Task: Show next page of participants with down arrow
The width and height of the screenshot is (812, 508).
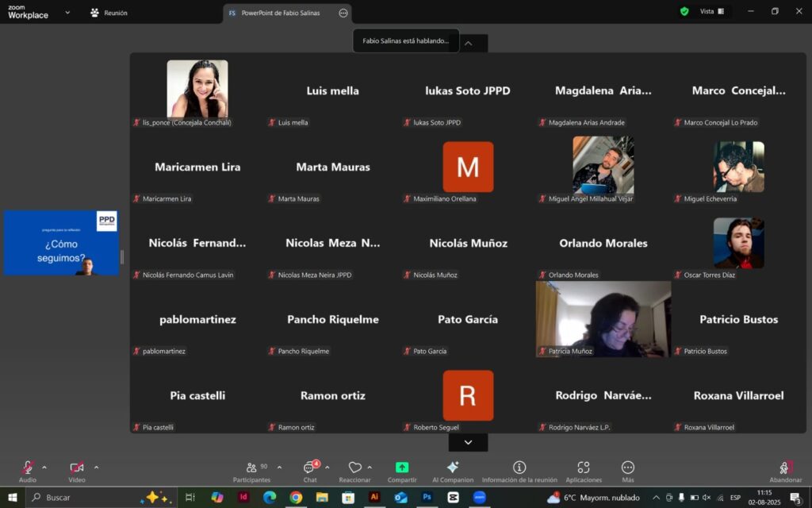Action: tap(468, 442)
